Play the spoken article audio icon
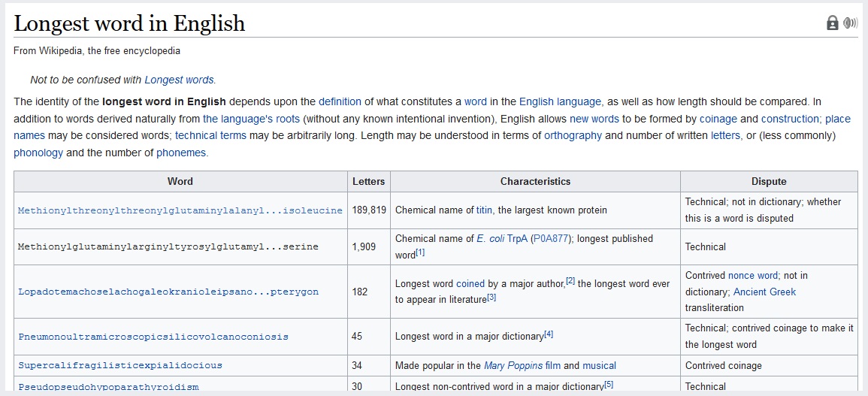This screenshot has height=396, width=868. coord(850,23)
